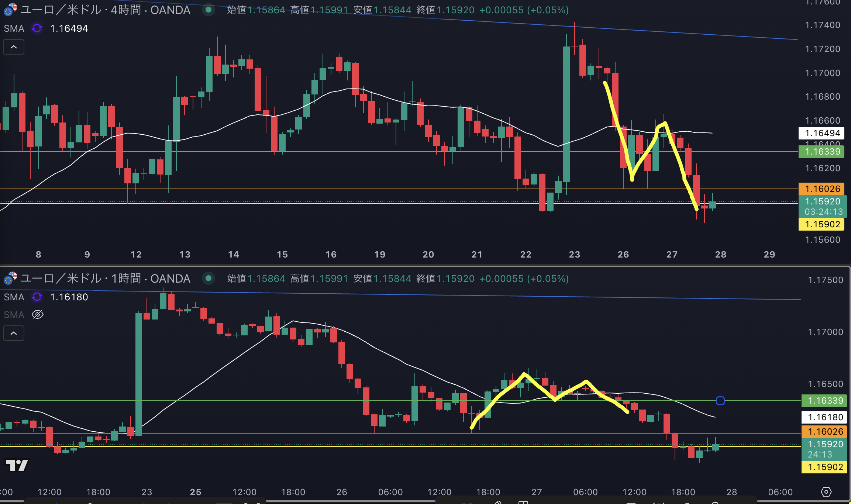
Task: Select the blue square anchor on the 1.16339 line
Action: click(x=720, y=401)
